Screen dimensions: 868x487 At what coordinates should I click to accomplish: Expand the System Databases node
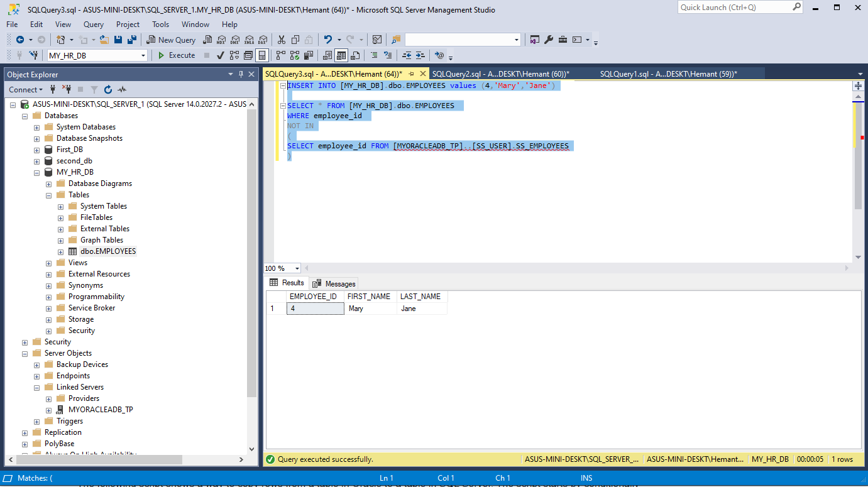pyautogui.click(x=37, y=127)
